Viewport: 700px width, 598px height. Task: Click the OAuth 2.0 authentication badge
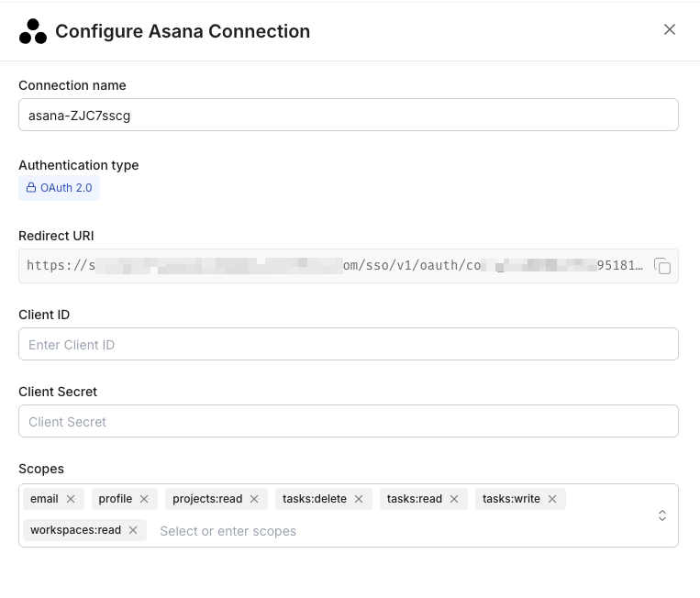60,188
